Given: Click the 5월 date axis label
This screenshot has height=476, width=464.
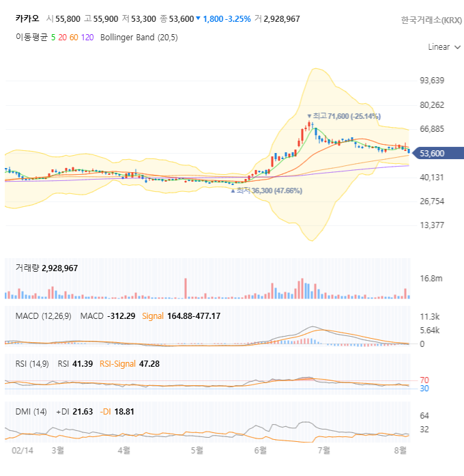Looking at the screenshot, I should [197, 451].
